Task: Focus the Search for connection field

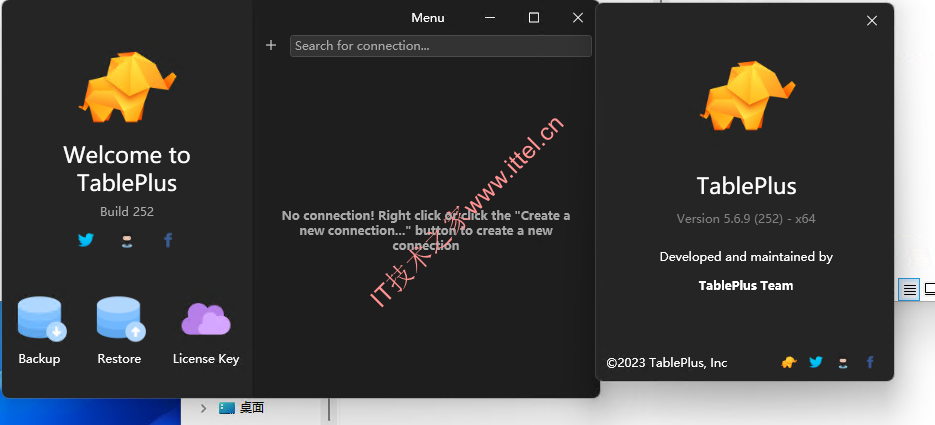Action: click(x=441, y=46)
